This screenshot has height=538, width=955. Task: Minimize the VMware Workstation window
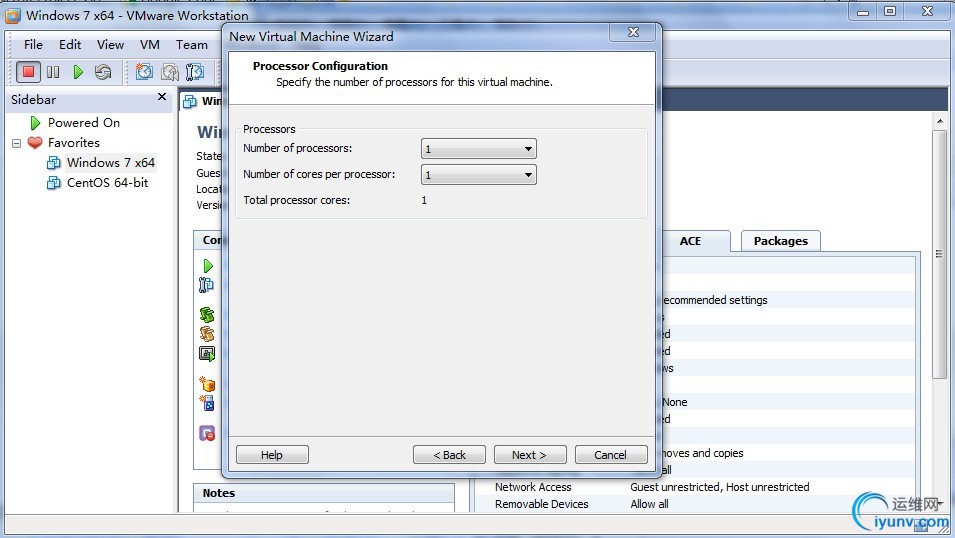click(863, 11)
